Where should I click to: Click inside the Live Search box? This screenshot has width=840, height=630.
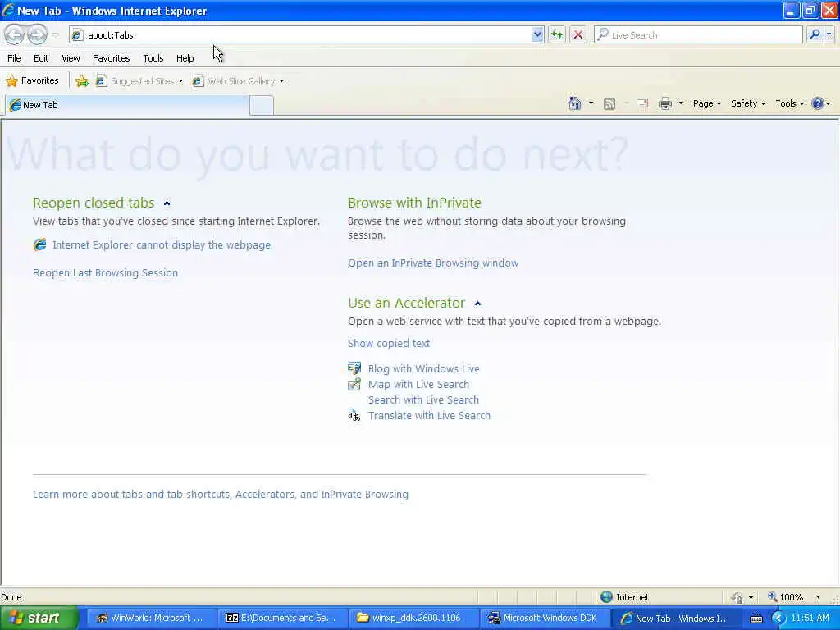point(698,34)
